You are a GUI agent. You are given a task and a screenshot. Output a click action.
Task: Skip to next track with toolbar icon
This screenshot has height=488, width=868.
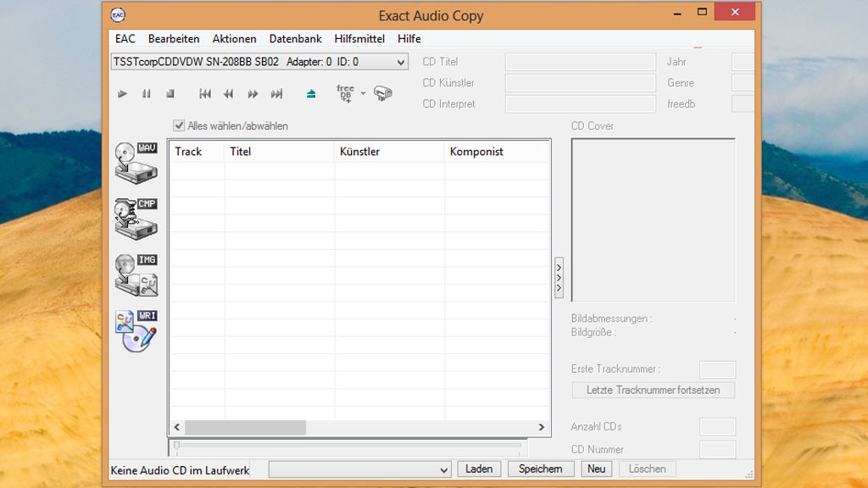(276, 94)
